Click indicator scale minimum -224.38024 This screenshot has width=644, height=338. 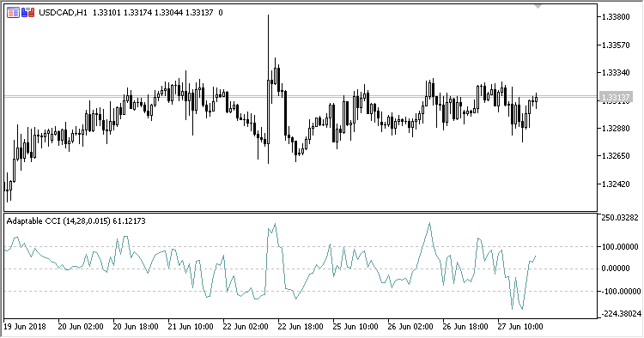pos(621,314)
